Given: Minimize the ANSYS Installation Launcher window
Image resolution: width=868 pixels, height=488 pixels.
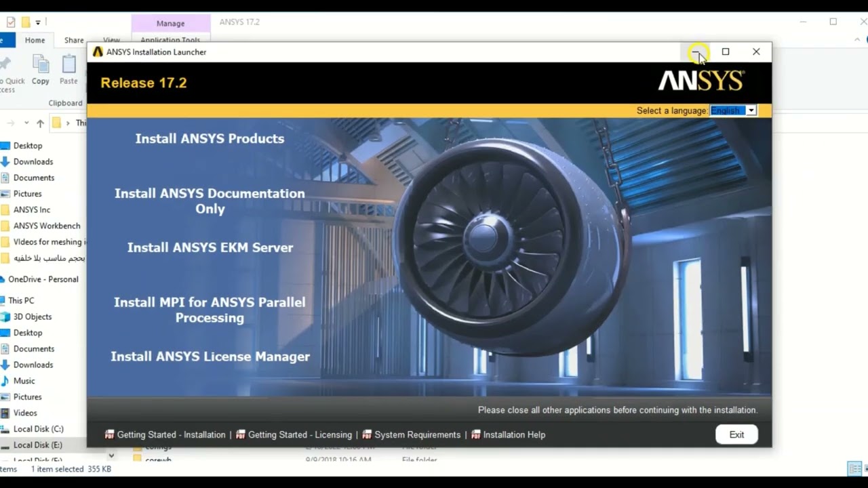Looking at the screenshot, I should click(x=696, y=52).
